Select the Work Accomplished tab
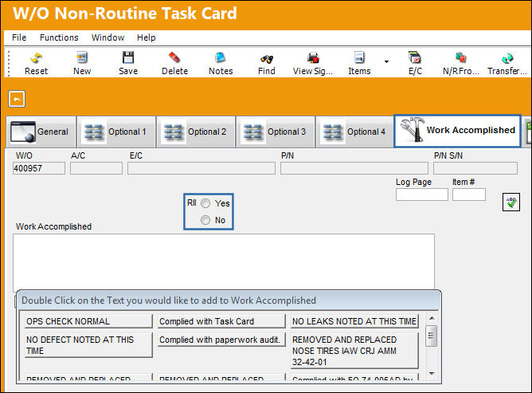Image resolution: width=532 pixels, height=393 pixels. click(457, 131)
